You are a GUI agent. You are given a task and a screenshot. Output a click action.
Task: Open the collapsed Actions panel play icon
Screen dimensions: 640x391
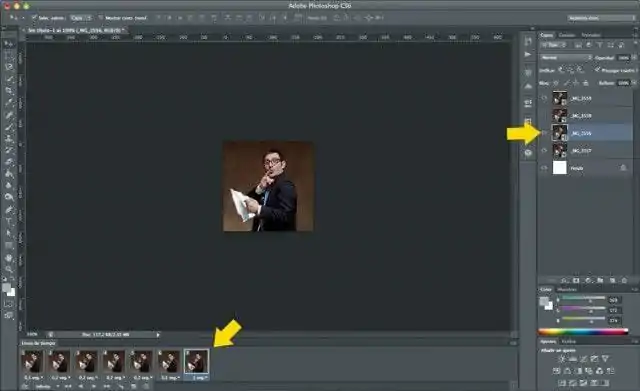pos(528,54)
